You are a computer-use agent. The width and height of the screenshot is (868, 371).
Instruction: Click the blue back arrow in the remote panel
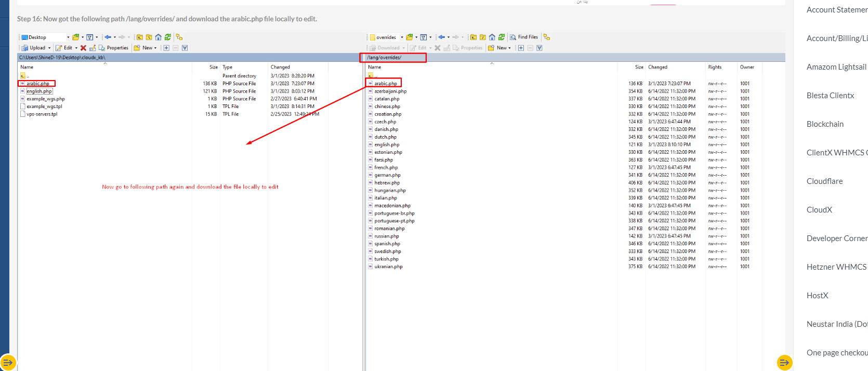(x=441, y=37)
